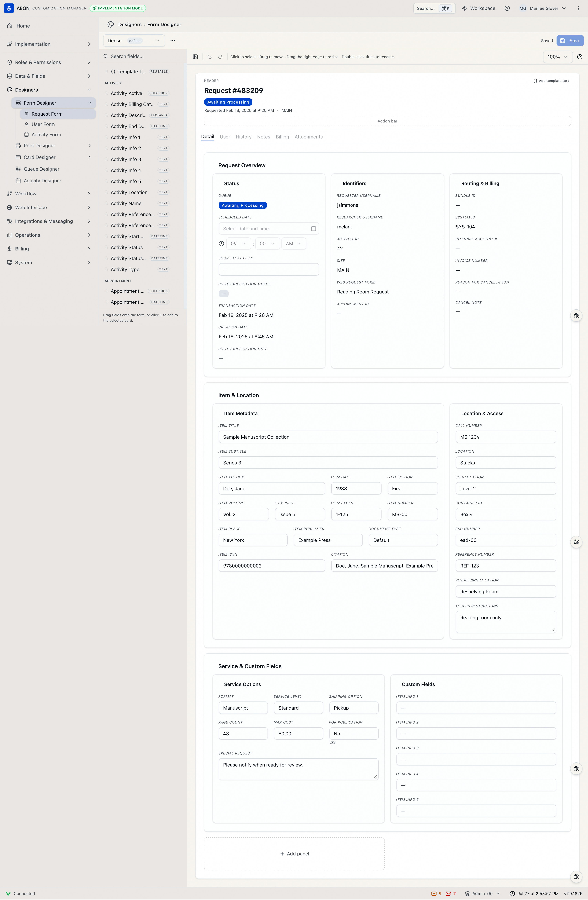588x900 pixels.
Task: Expand Data & Fields section
Action: pos(50,76)
